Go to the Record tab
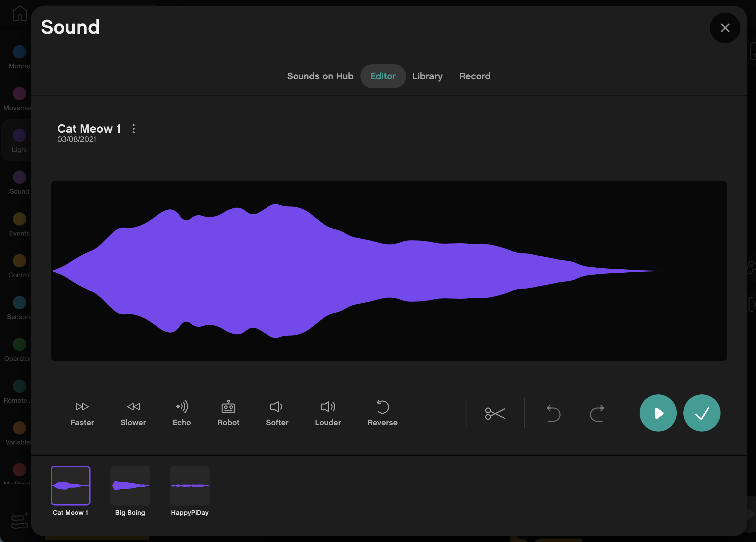The height and width of the screenshot is (542, 756). pos(475,76)
